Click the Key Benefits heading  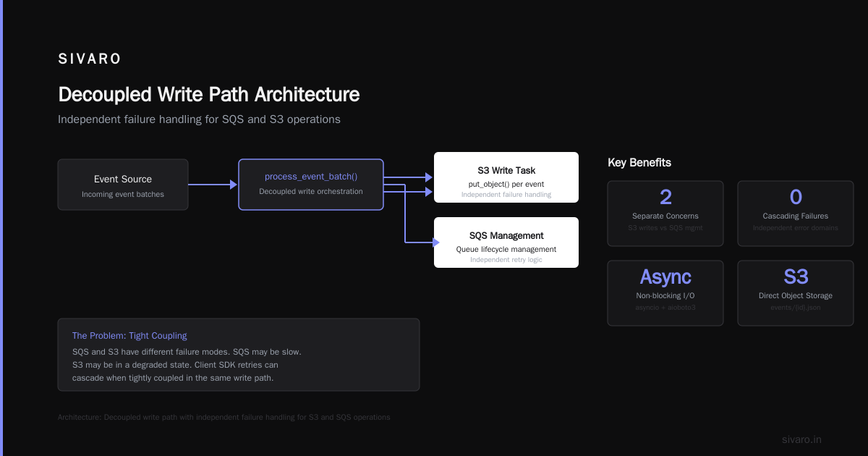(639, 162)
